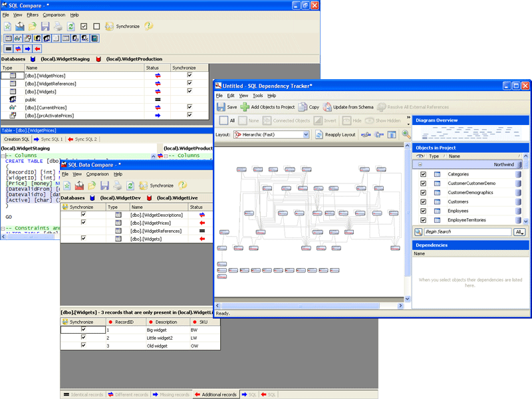This screenshot has height=399, width=532.
Task: Open Layout Hierarchic (Fast) dropdown
Action: point(306,135)
